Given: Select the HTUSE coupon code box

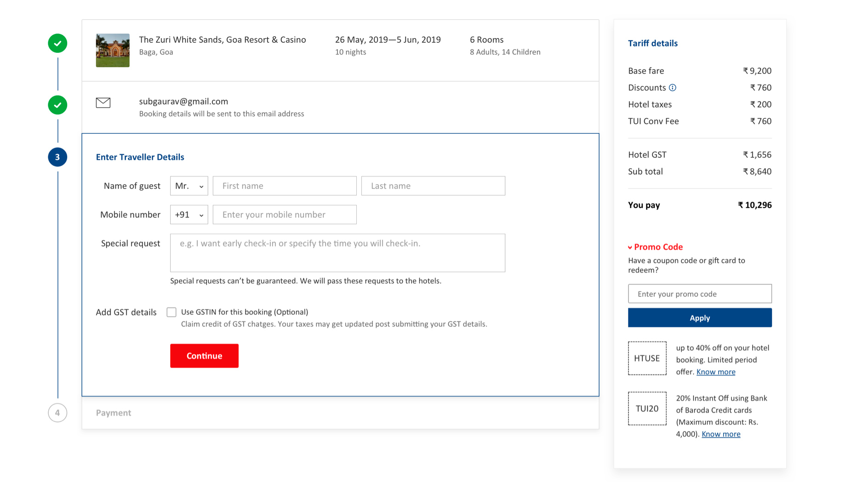Looking at the screenshot, I should tap(647, 358).
